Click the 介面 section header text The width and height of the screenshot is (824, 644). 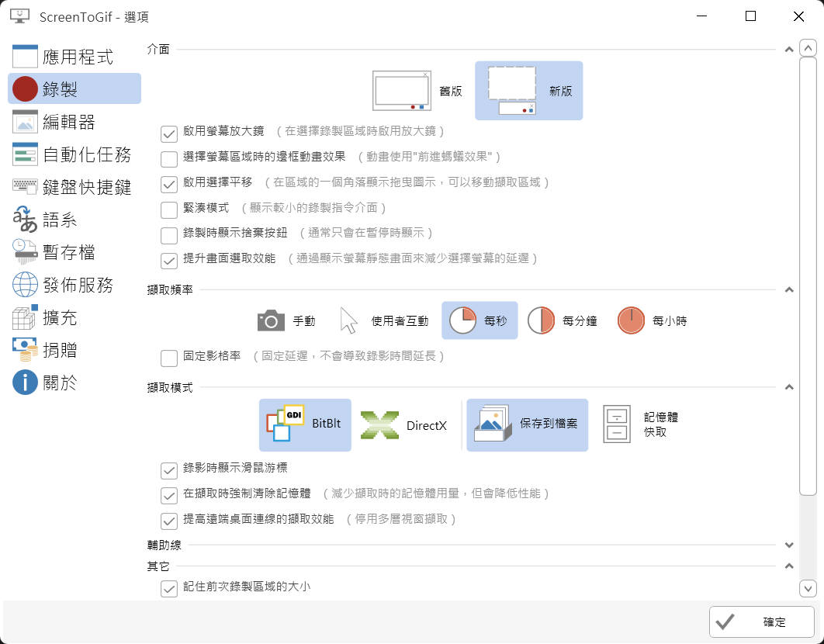pos(158,49)
